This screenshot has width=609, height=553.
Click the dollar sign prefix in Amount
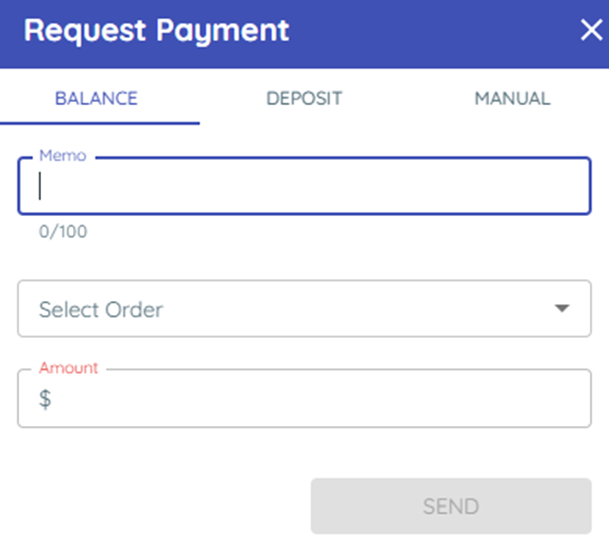(45, 399)
